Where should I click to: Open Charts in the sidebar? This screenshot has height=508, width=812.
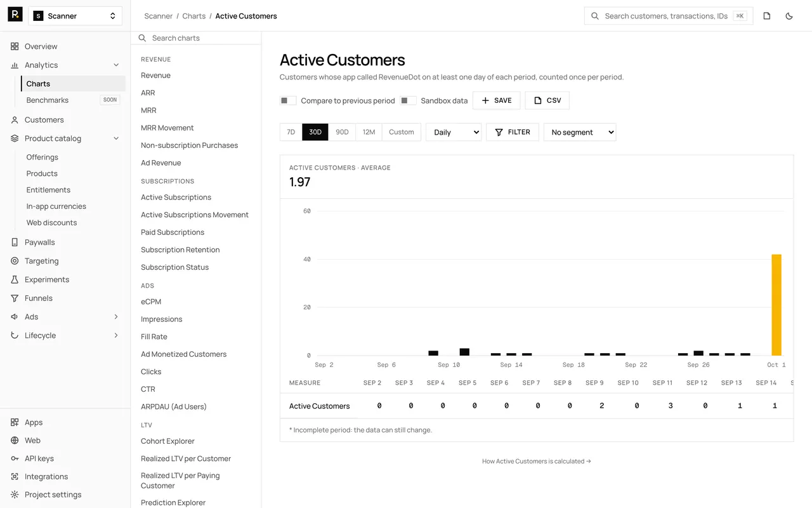tap(73, 84)
